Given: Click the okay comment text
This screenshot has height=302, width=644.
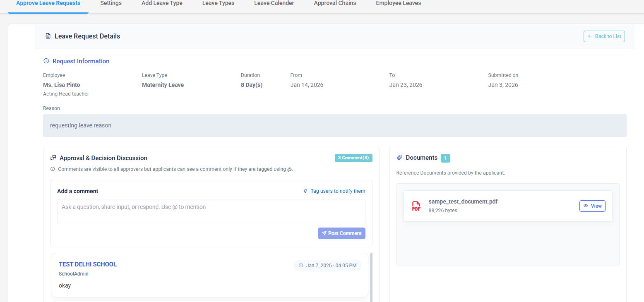Looking at the screenshot, I should click(x=65, y=285).
